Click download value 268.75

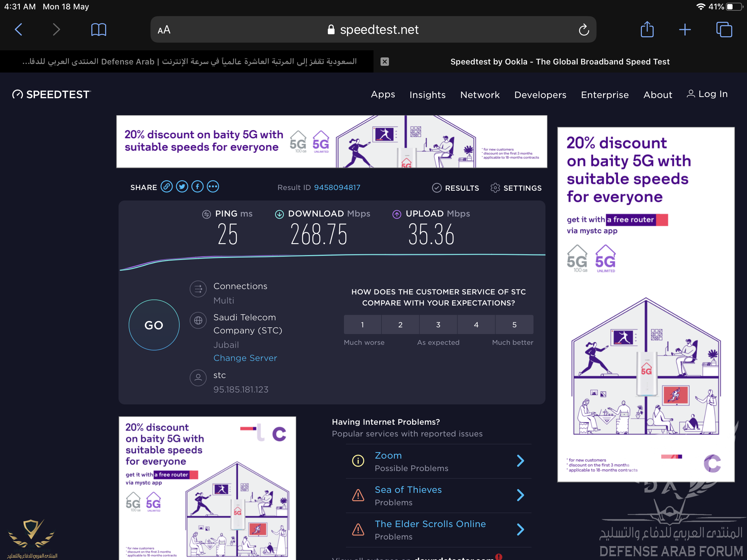(319, 235)
